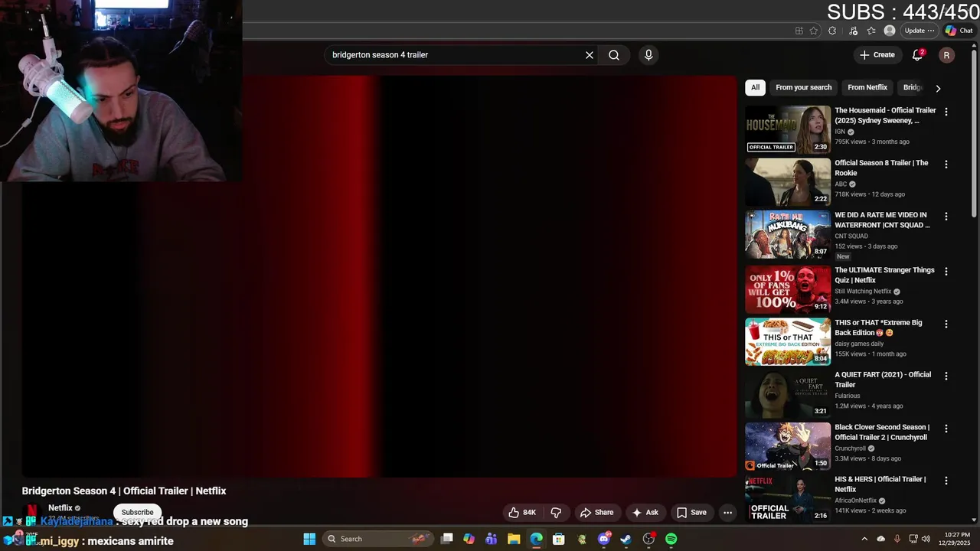Like the video with 84K thumbs up
The image size is (980, 551).
521,513
